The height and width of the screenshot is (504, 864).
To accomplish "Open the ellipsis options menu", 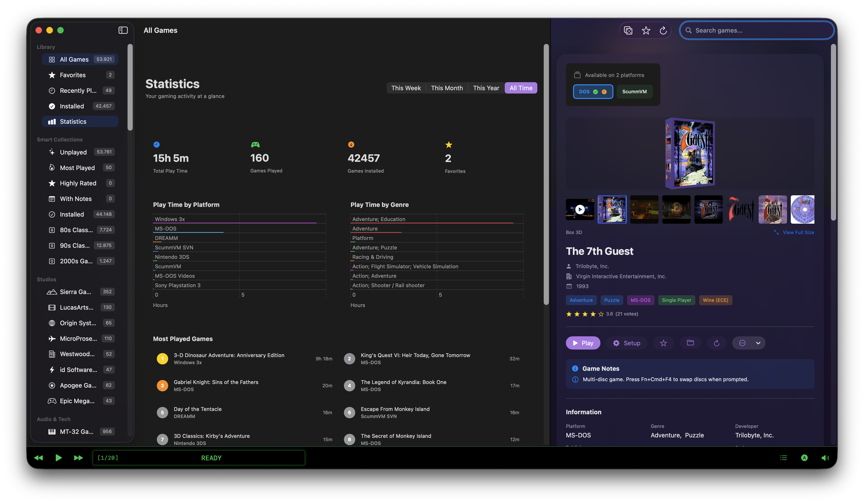I will pyautogui.click(x=742, y=343).
